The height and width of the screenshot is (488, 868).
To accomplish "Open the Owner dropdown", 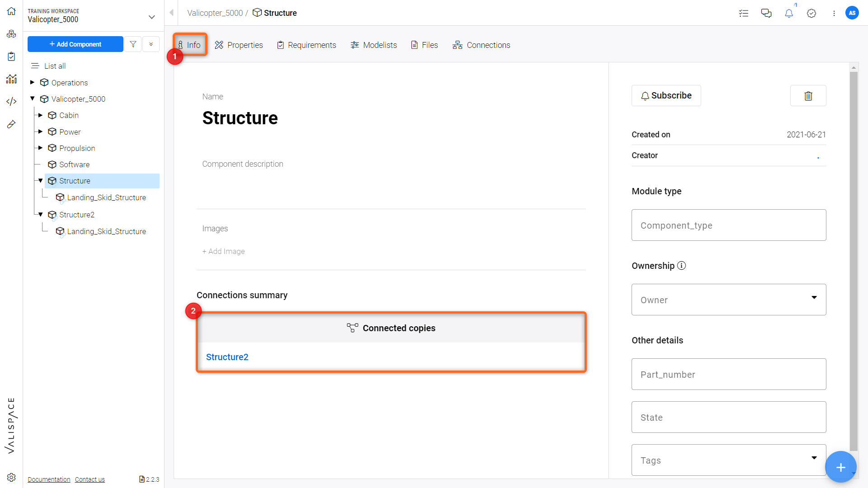I will pyautogui.click(x=728, y=300).
